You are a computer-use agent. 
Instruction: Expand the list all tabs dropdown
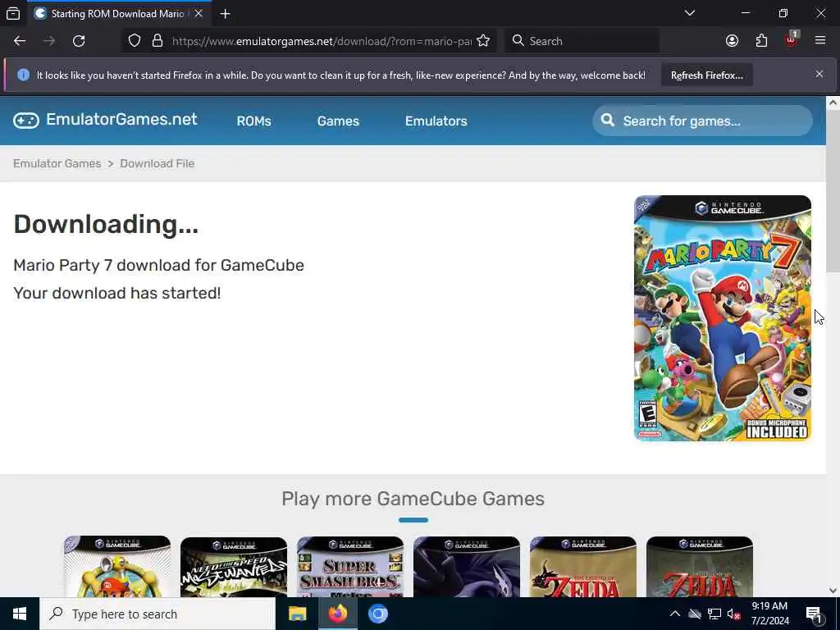pyautogui.click(x=690, y=13)
